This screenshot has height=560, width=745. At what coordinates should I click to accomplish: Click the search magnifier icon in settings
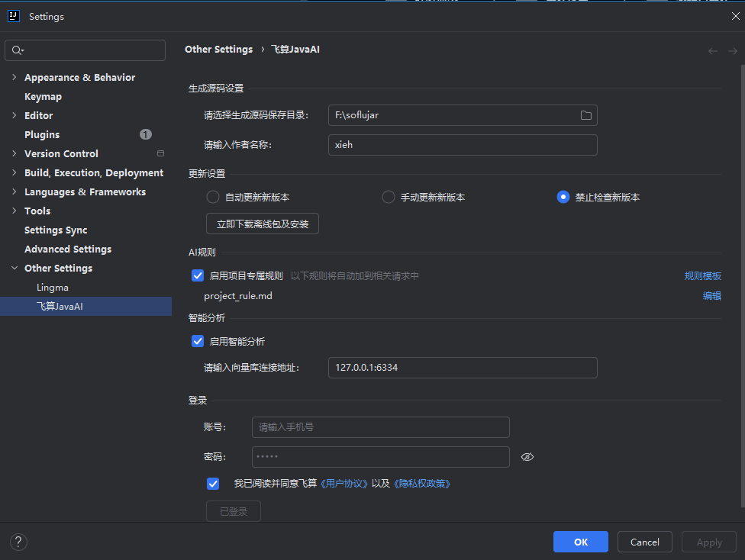pos(17,50)
